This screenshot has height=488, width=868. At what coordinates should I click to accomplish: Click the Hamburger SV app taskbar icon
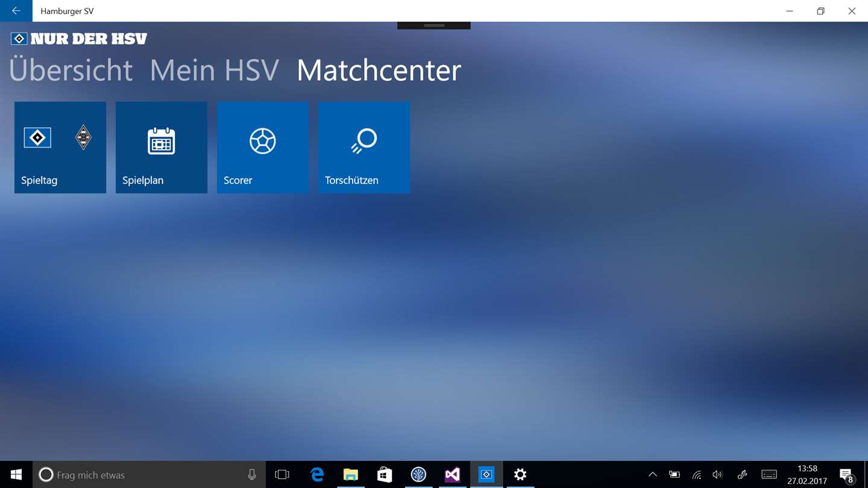point(486,475)
